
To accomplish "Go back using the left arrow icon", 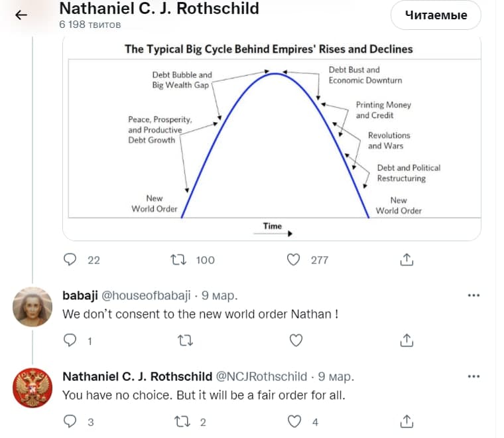I will (x=21, y=15).
